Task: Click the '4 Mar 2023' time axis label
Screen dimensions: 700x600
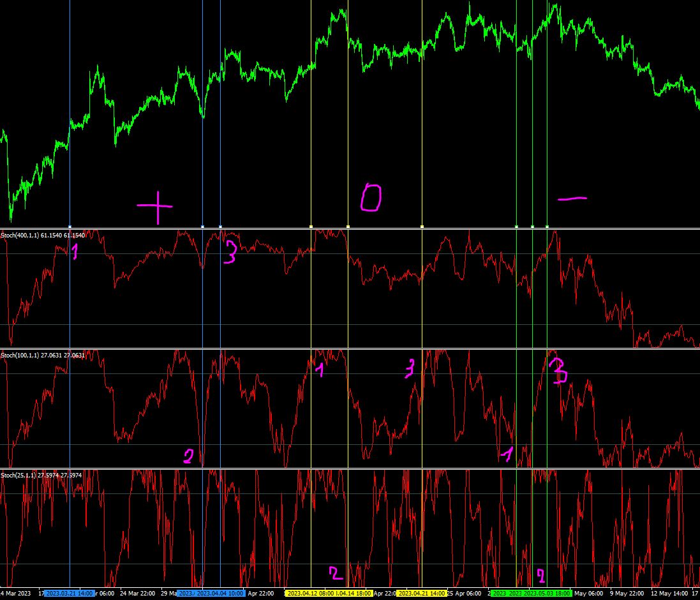Action: tap(15, 594)
